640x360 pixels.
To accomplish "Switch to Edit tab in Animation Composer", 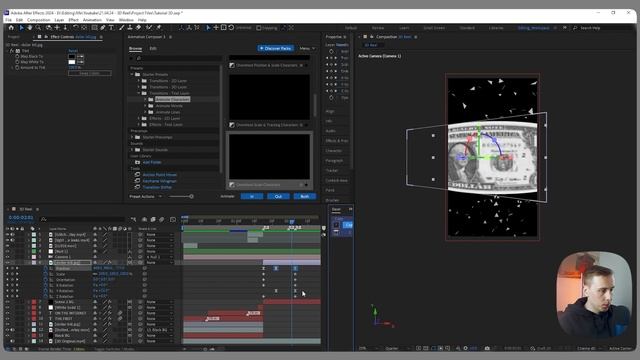I will coord(153,48).
